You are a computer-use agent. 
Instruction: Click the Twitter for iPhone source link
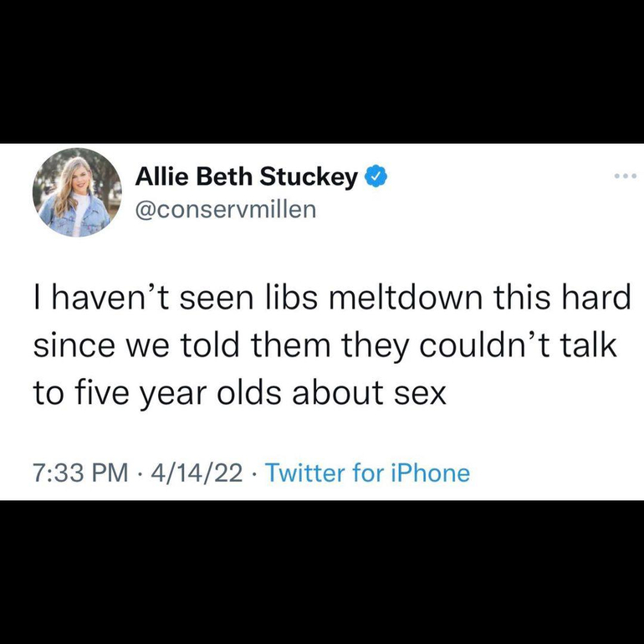point(368,474)
